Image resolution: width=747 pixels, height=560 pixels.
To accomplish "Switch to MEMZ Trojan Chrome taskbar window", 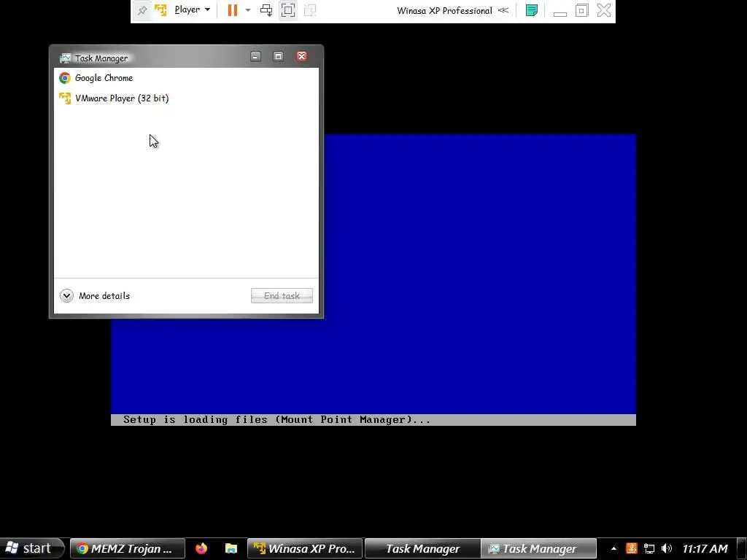I will tap(127, 548).
